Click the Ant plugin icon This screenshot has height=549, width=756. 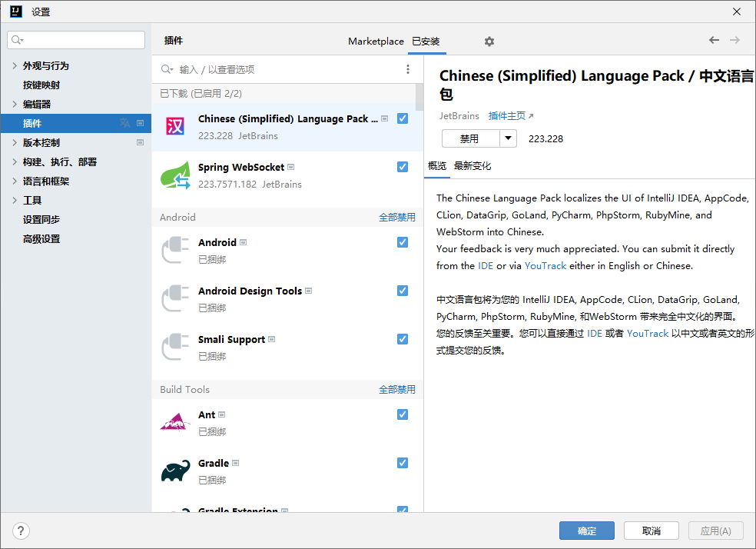[175, 422]
